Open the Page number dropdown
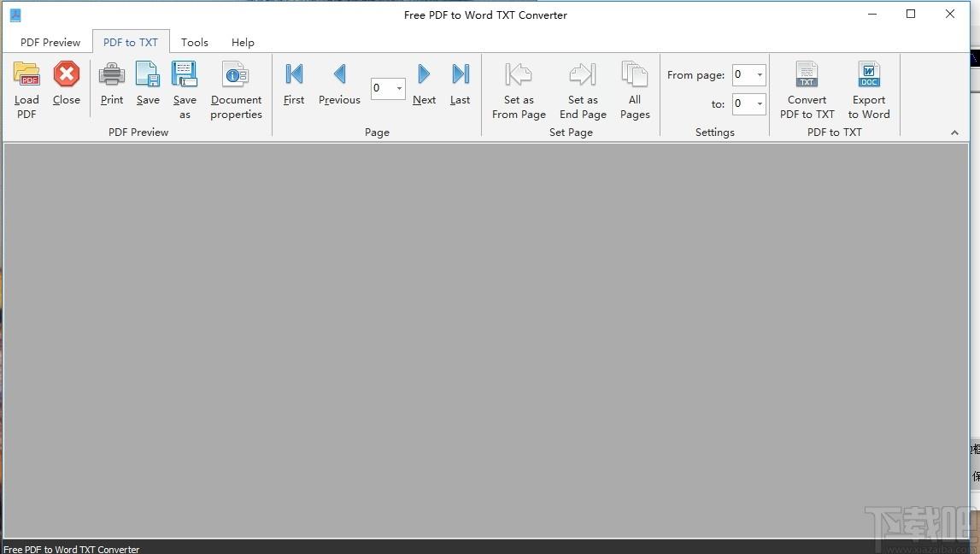 399,88
